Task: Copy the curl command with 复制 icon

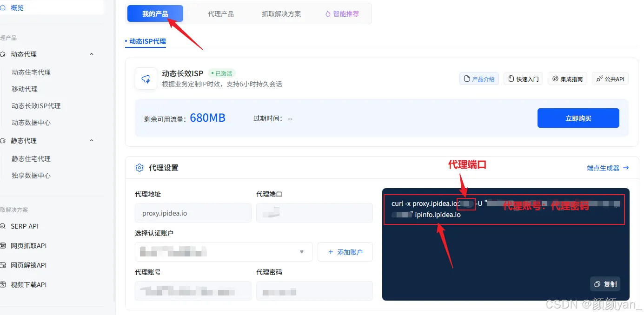Action: (604, 284)
